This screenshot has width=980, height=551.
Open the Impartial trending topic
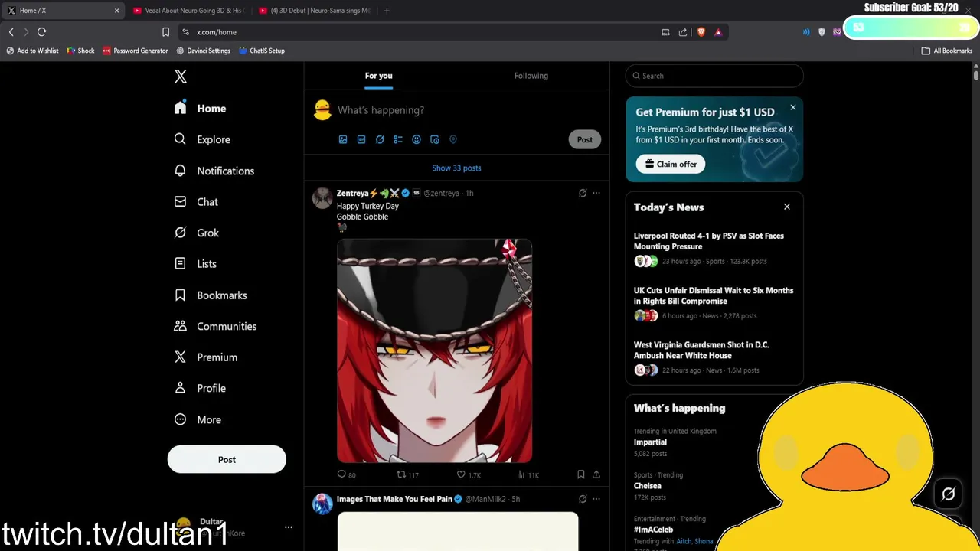(x=650, y=442)
